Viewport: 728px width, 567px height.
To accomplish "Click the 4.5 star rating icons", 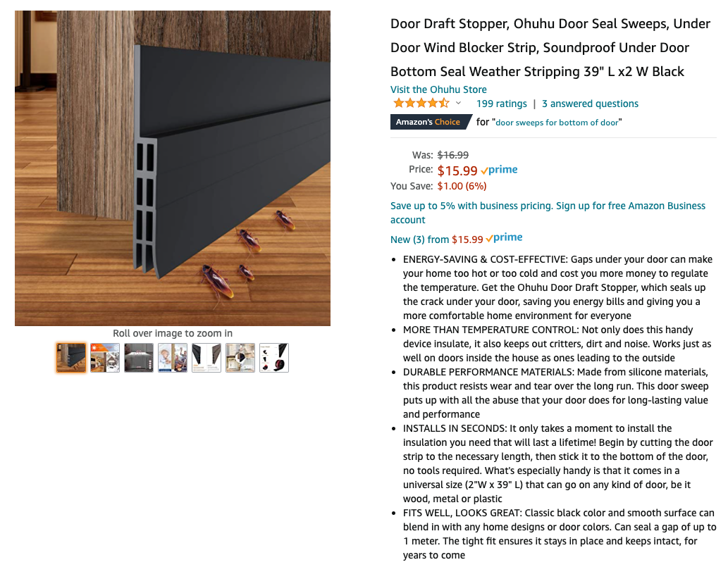I will click(421, 103).
